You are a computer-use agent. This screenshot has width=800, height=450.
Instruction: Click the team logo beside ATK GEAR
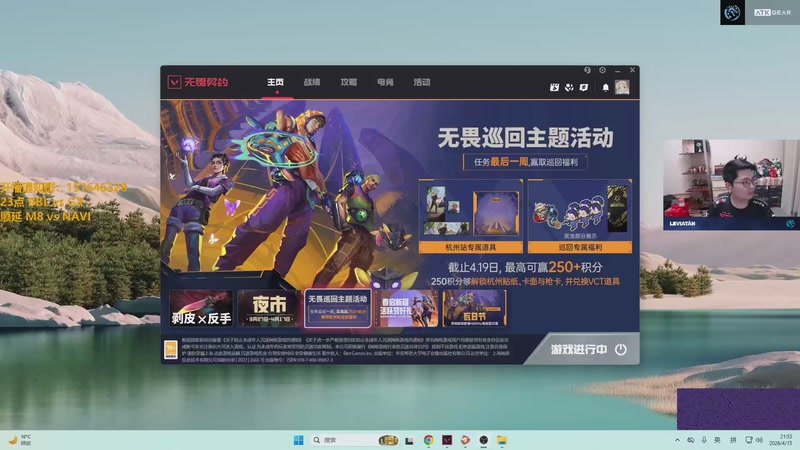click(x=732, y=12)
